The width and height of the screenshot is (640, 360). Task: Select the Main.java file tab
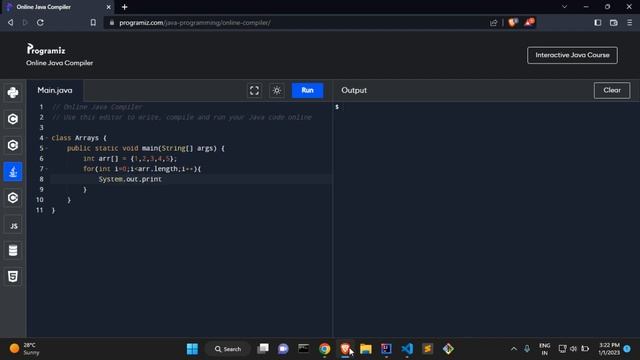(55, 90)
